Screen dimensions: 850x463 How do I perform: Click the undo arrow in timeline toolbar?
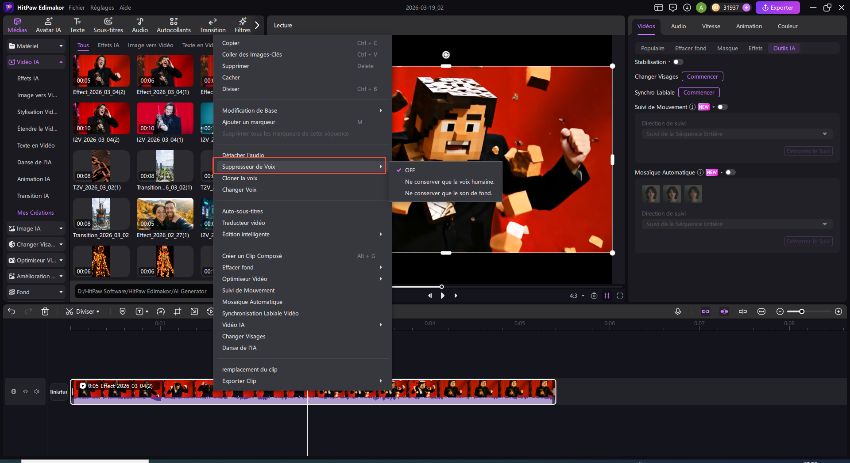pos(12,311)
